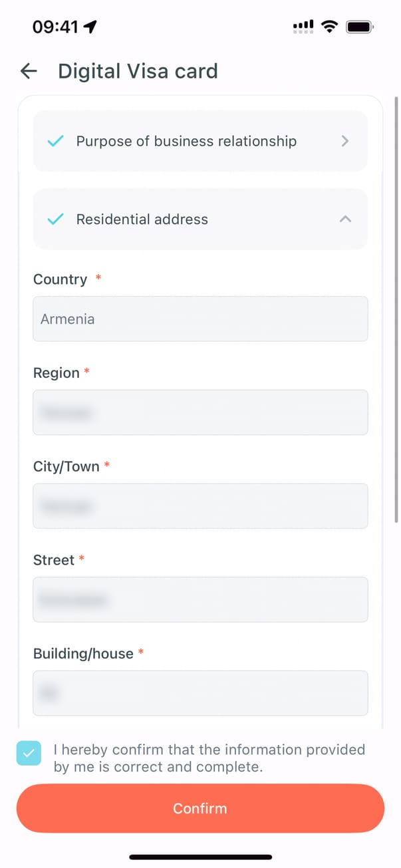Tap the battery status icon
This screenshot has width=401, height=868.
pyautogui.click(x=360, y=27)
